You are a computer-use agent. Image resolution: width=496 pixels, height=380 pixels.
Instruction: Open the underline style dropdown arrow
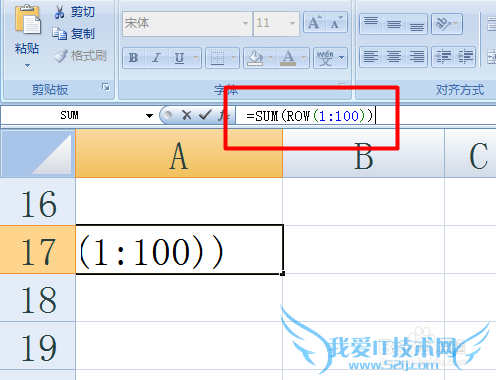click(x=196, y=58)
